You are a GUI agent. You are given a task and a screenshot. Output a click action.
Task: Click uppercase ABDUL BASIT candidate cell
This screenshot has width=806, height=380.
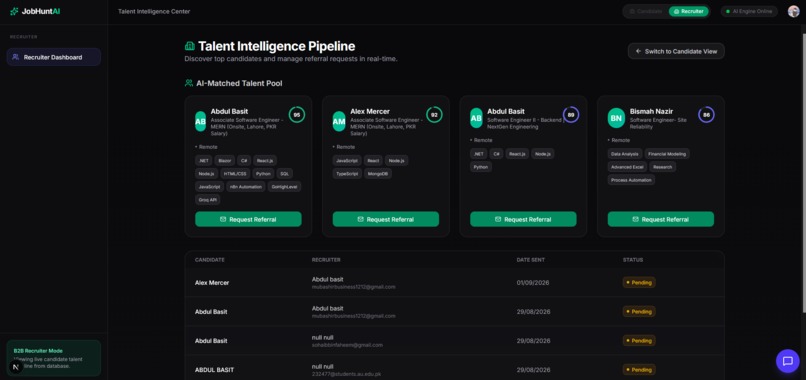[x=214, y=370]
